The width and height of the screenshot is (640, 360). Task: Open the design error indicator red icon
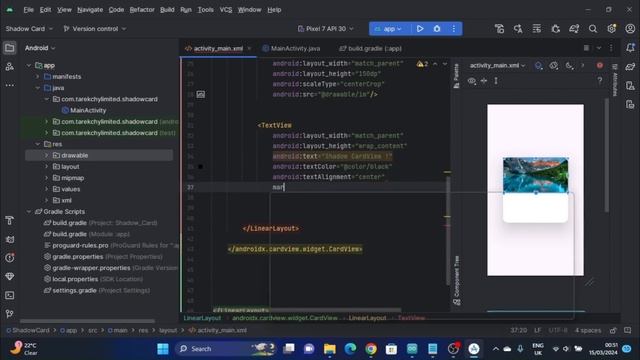tap(600, 65)
